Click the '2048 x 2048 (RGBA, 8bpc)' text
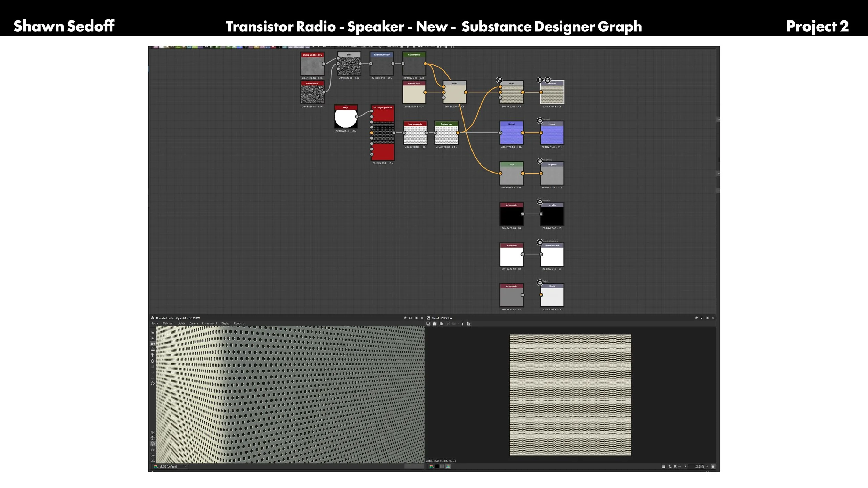 tap(441, 461)
